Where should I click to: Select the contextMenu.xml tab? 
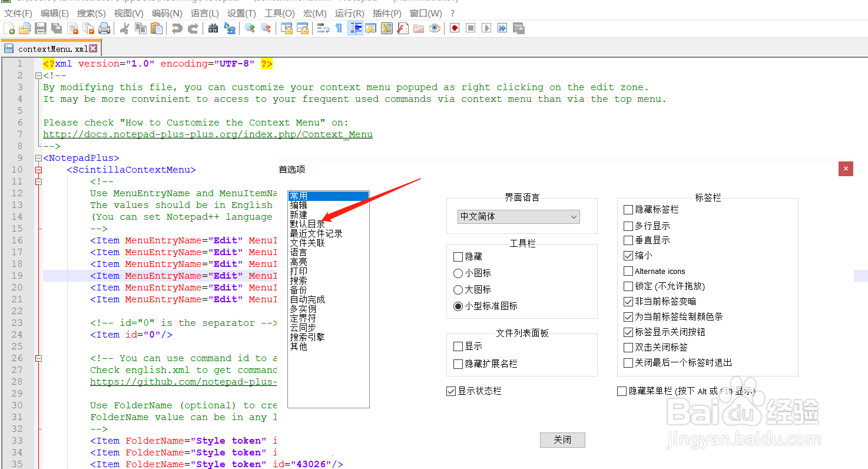pos(51,49)
